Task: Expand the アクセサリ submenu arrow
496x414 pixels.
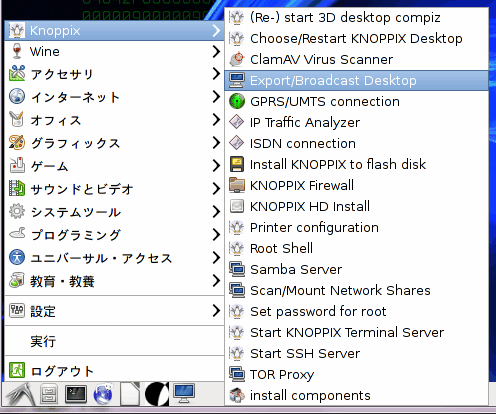Action: coord(216,74)
